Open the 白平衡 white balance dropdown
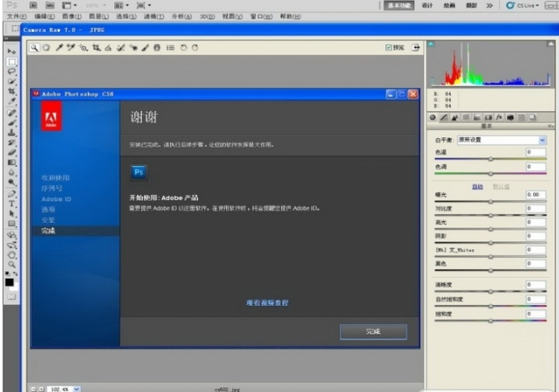 click(x=502, y=140)
